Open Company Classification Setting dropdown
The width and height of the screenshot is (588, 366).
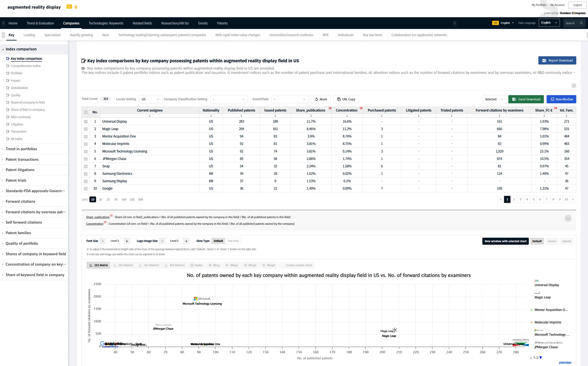229,99
